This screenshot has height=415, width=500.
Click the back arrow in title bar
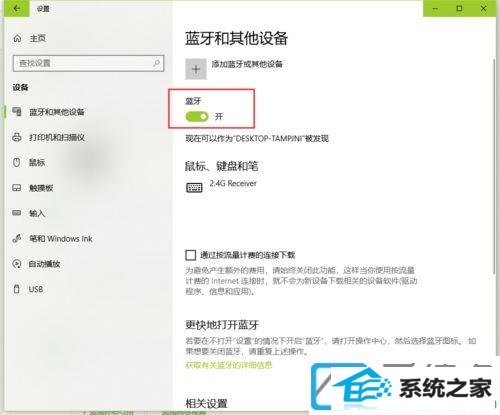click(x=16, y=8)
